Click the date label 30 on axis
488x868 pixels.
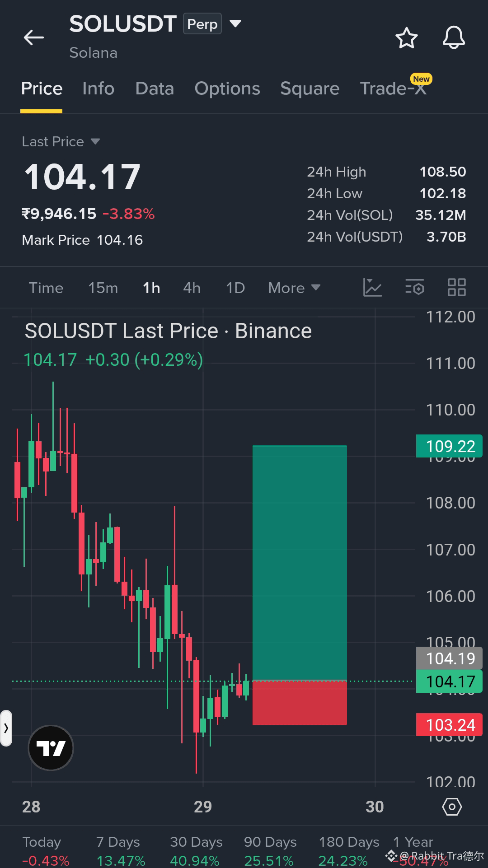[375, 807]
